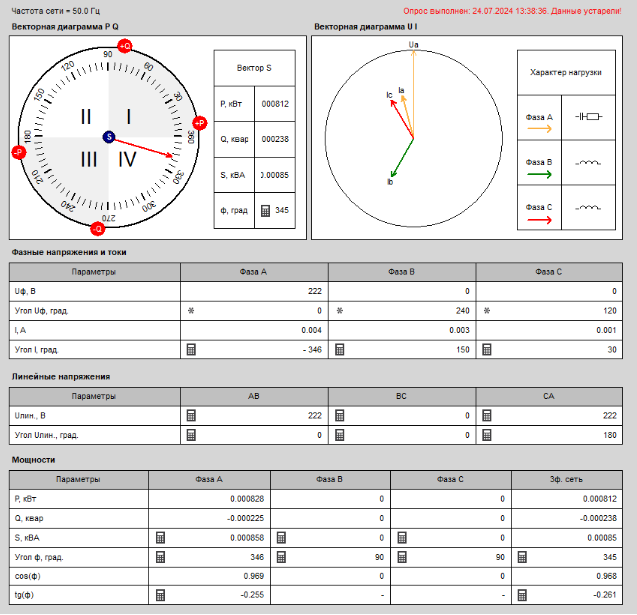Click the +P red marker on the PQ diagram
Image resolution: width=637 pixels, height=615 pixels.
pos(199,123)
